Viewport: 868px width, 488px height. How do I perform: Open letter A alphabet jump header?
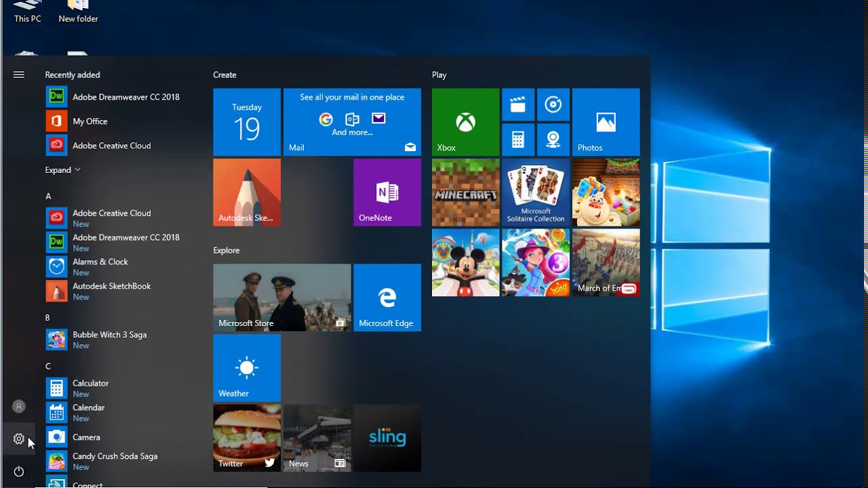(x=48, y=196)
